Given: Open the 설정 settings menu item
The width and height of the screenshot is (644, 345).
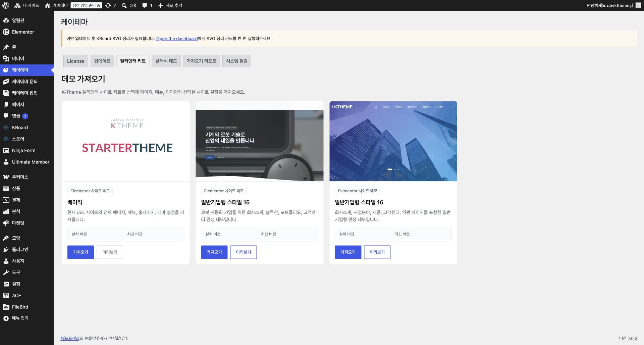Looking at the screenshot, I should click(27, 284).
